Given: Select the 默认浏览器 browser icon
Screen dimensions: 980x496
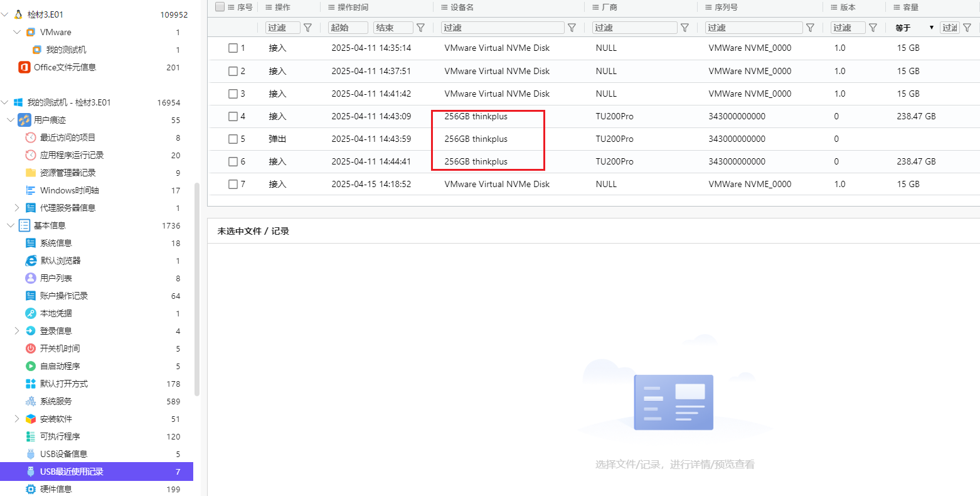Looking at the screenshot, I should 31,261.
